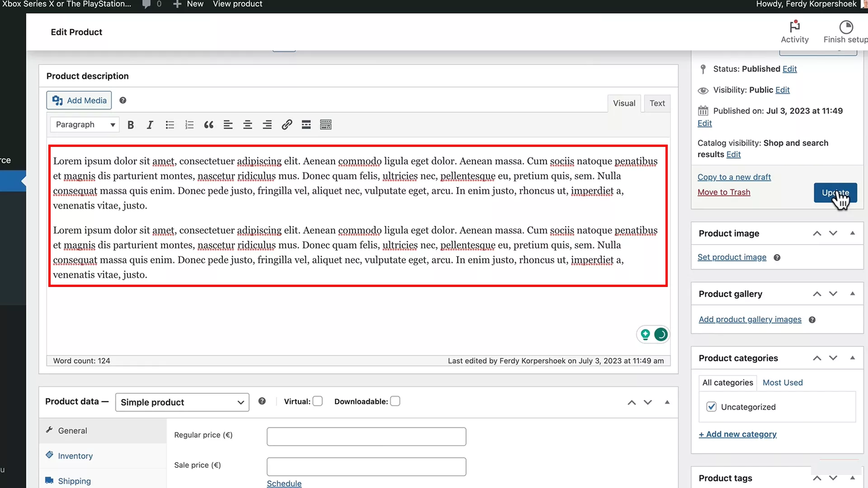Open the Add new category link
Image resolution: width=868 pixels, height=488 pixels.
coord(737,434)
